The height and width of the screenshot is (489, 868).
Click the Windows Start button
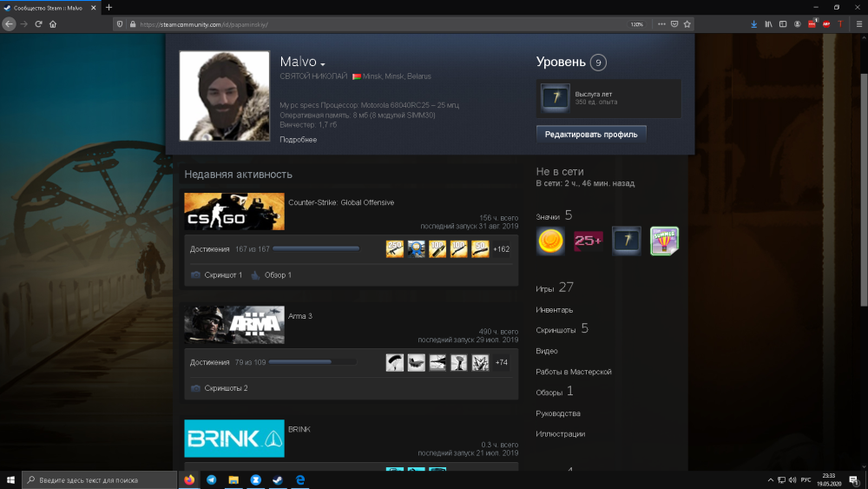[10, 480]
